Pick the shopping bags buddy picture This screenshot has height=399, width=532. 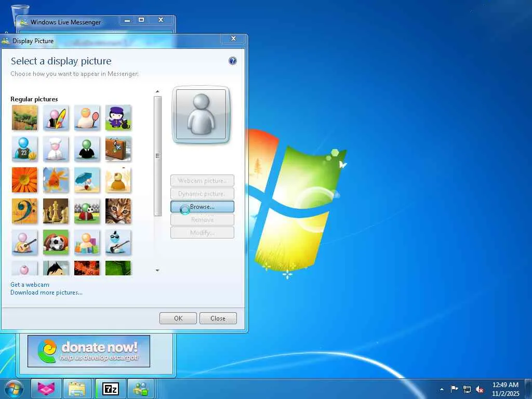pyautogui.click(x=87, y=242)
